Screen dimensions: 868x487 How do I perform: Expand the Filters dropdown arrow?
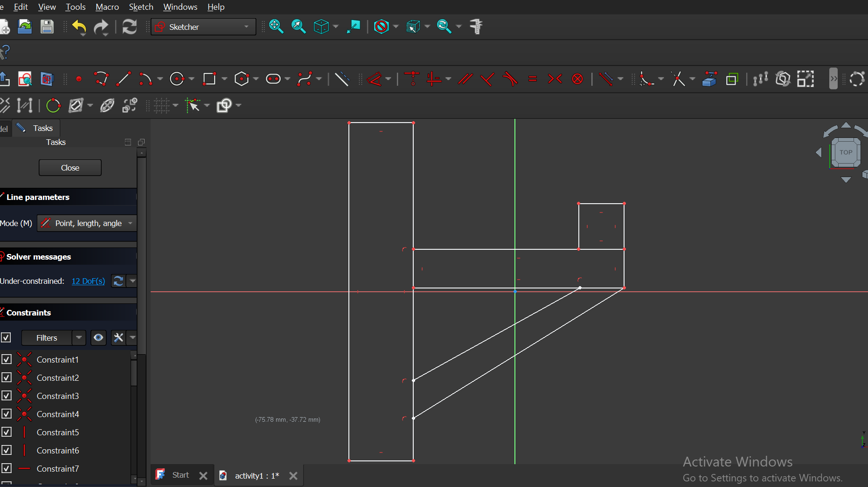pos(79,337)
